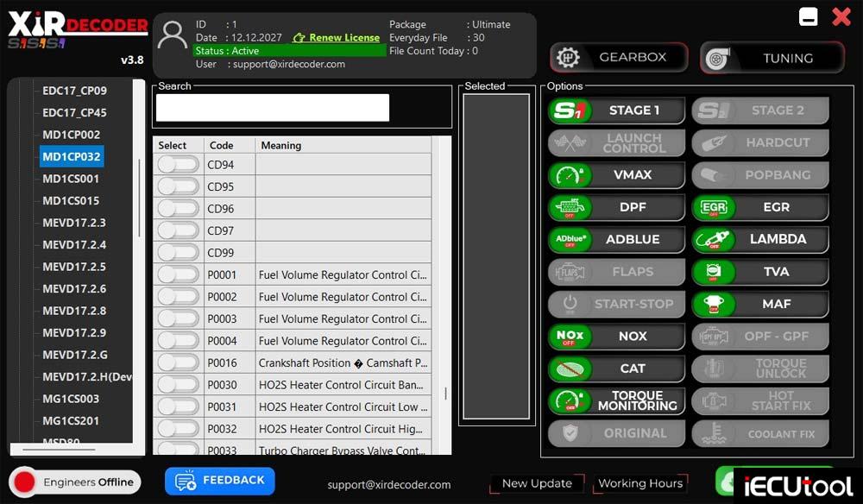Viewport: 863px width, 504px height.
Task: Select MD1CP032 in the ECU list
Action: [x=72, y=156]
